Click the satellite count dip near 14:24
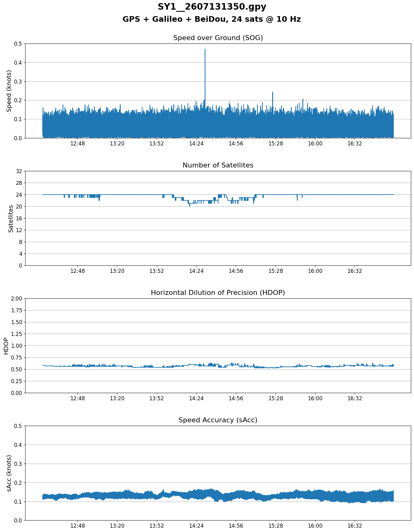This screenshot has height=532, width=414. coord(189,204)
